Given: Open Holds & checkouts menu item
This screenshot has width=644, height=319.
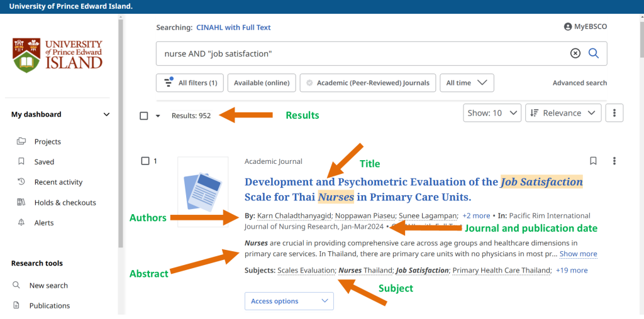Looking at the screenshot, I should tap(65, 203).
